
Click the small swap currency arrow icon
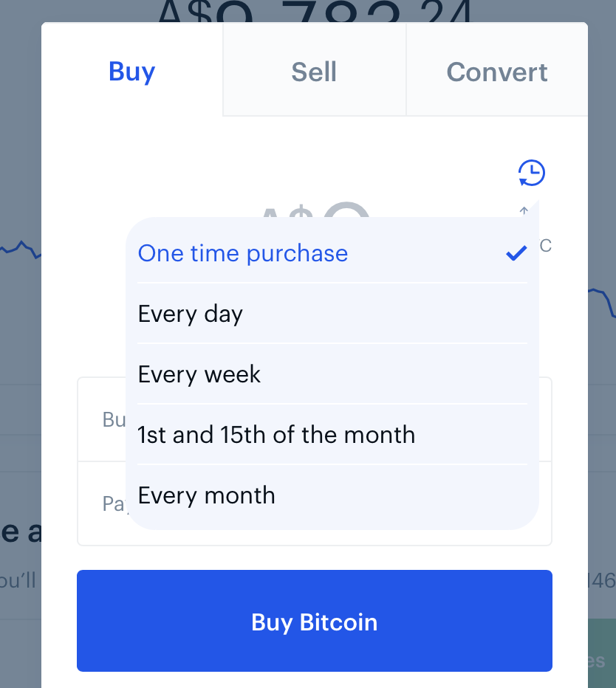[x=524, y=210]
